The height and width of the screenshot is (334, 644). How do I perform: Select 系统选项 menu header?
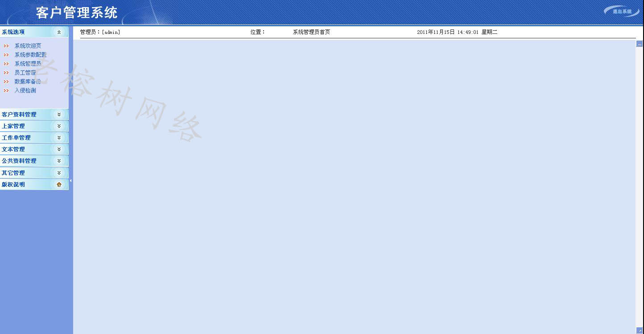pyautogui.click(x=34, y=32)
